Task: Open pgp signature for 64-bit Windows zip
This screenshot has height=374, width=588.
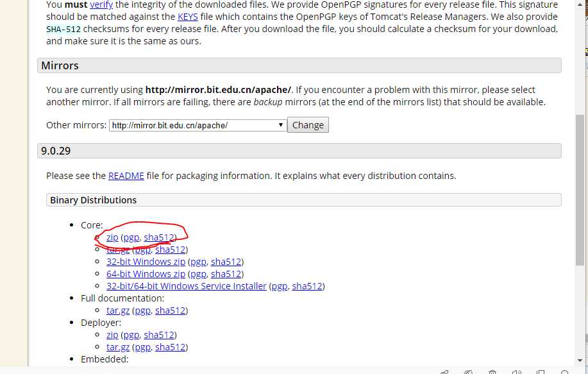Action: (x=198, y=275)
